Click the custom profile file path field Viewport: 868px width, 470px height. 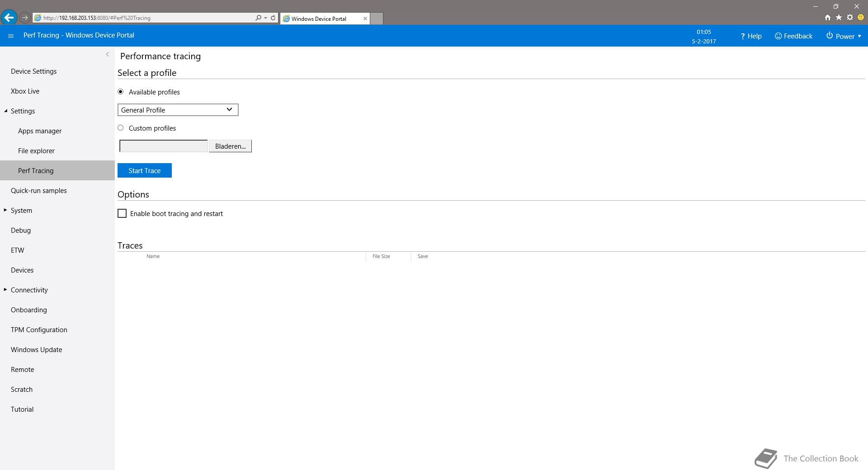(x=163, y=146)
